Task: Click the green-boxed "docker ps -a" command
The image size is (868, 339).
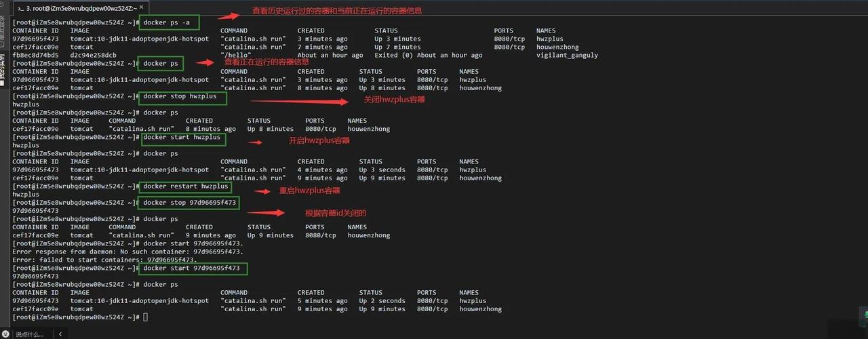Action: point(168,22)
